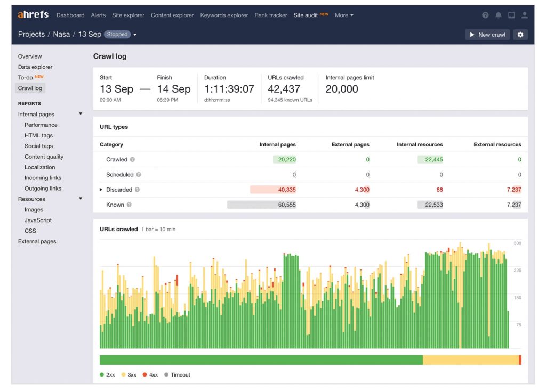Click the Ahrefs logo
This screenshot has height=392, width=546.
pos(33,14)
